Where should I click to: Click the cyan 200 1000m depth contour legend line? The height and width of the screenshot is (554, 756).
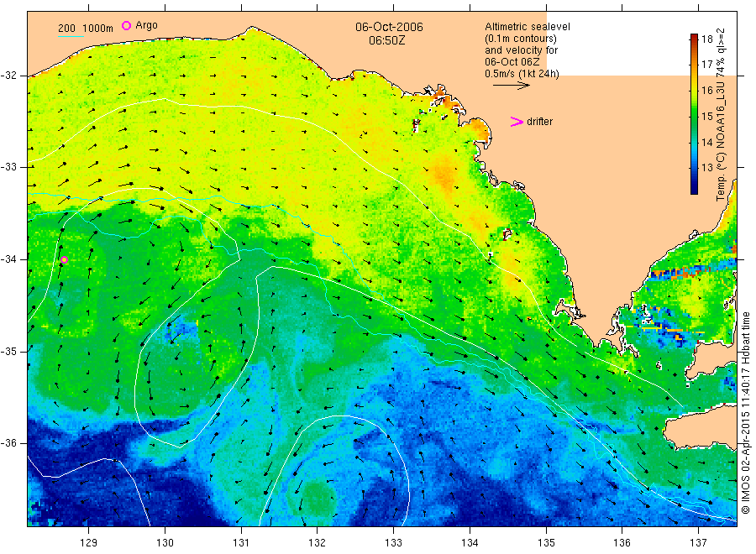coord(71,36)
